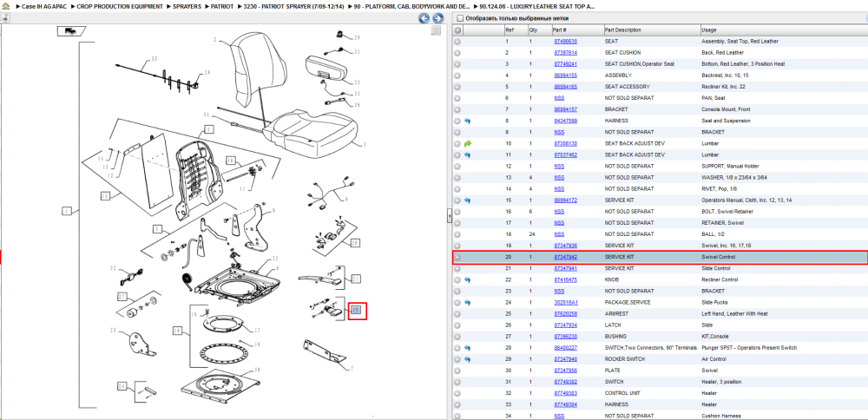Screen dimensions: 868x420
Task: Click gray circle icon for Console Mount BRACKET row
Action: click(457, 109)
